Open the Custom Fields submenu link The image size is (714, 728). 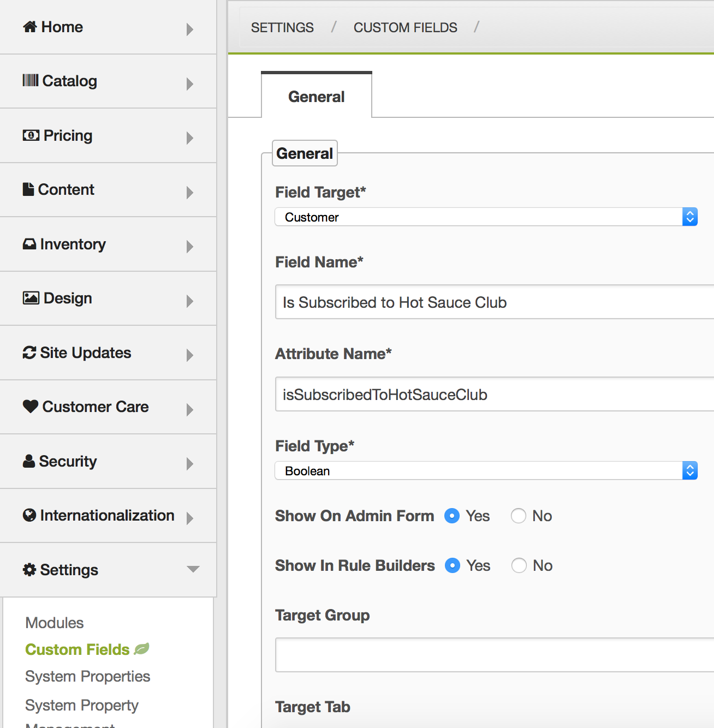coord(78,649)
